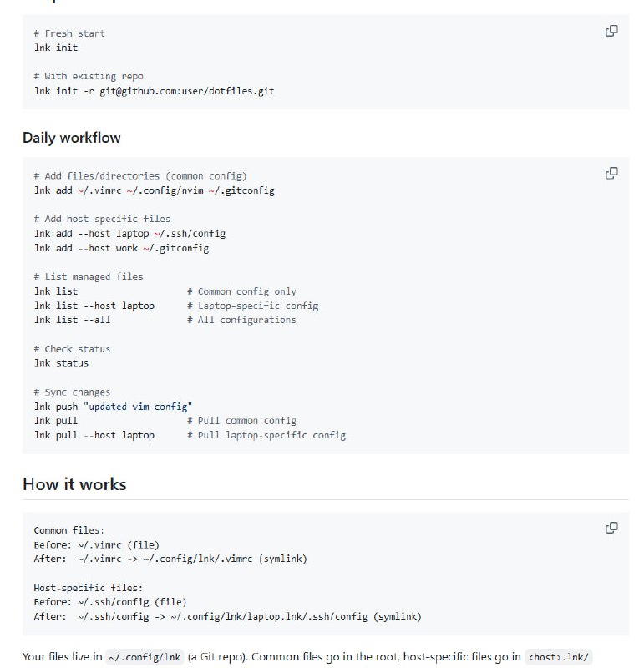Click the "# Sync changes" comment line
This screenshot has height=668, width=644.
click(x=72, y=392)
